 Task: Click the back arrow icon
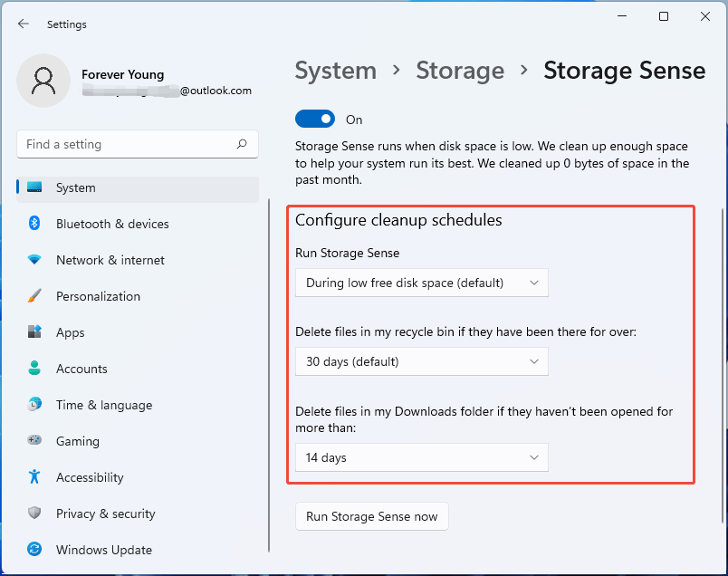coord(24,24)
